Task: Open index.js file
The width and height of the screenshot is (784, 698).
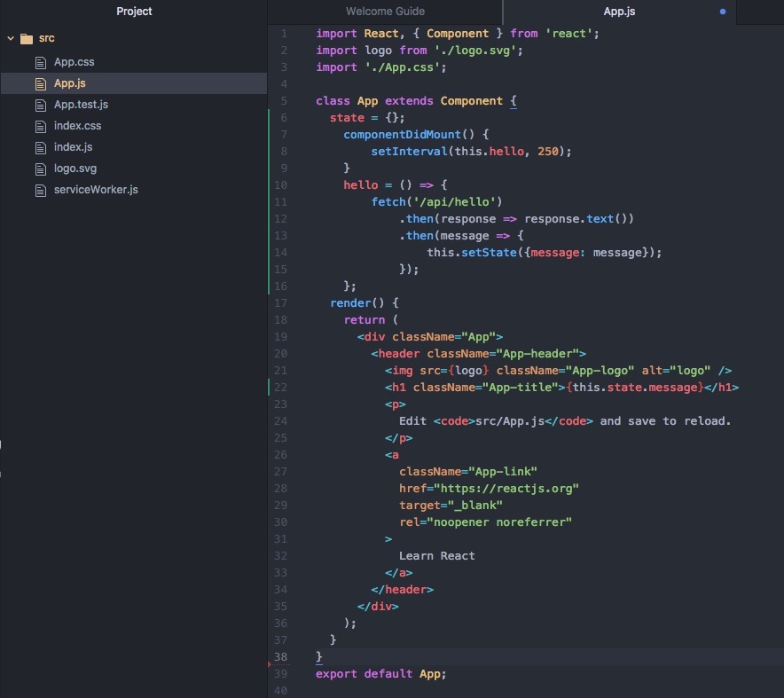Action: click(73, 147)
